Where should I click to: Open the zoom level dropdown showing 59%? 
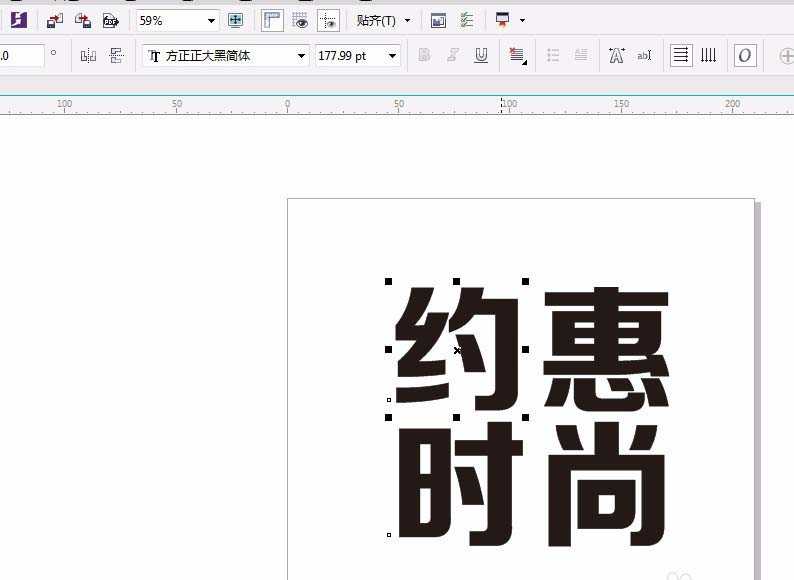pos(212,21)
